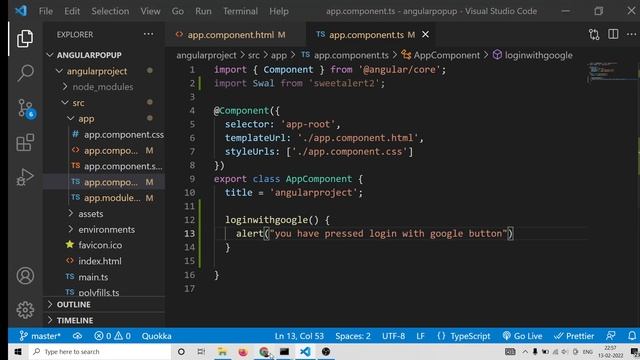Open the Explorer view in activity bar
This screenshot has width=640, height=360.
pos(25,39)
